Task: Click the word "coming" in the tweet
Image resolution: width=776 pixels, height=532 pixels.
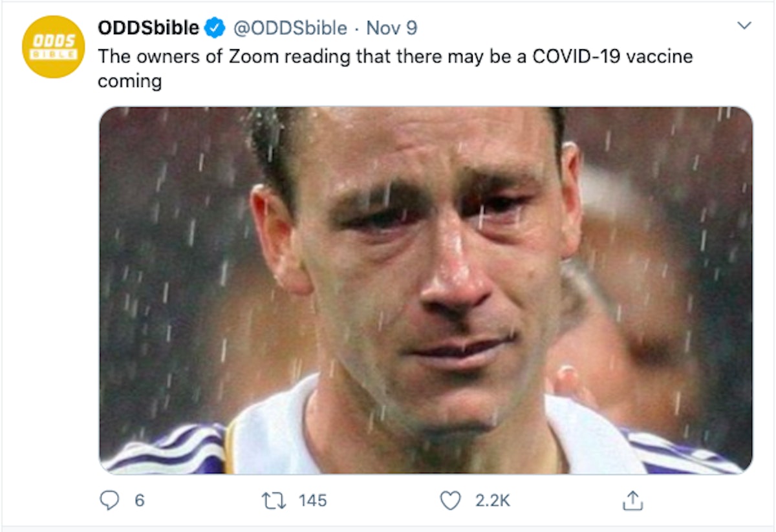Action: [x=129, y=82]
